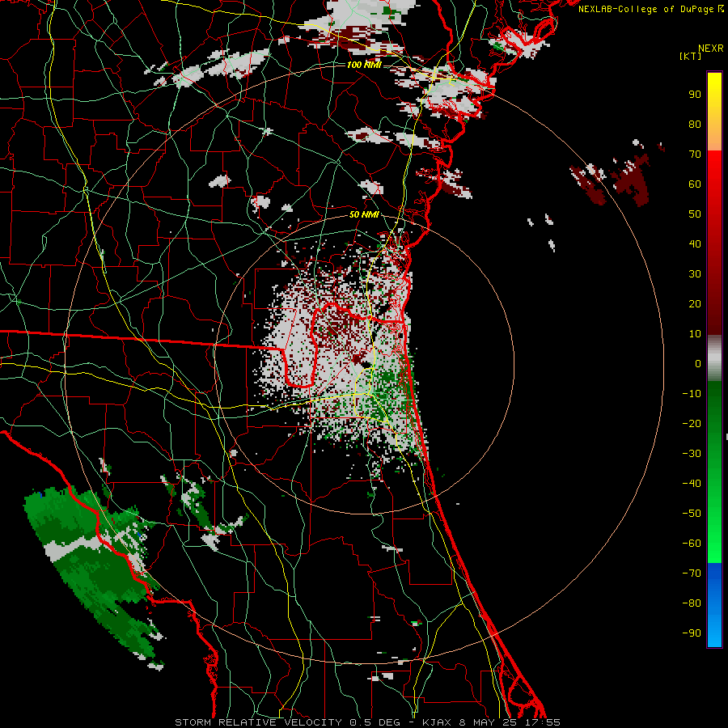Click the positive 80 scale label
The height and width of the screenshot is (728, 728).
(x=695, y=125)
